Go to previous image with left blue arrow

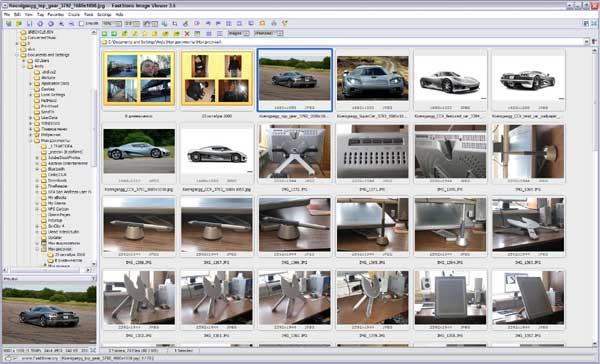point(40,24)
